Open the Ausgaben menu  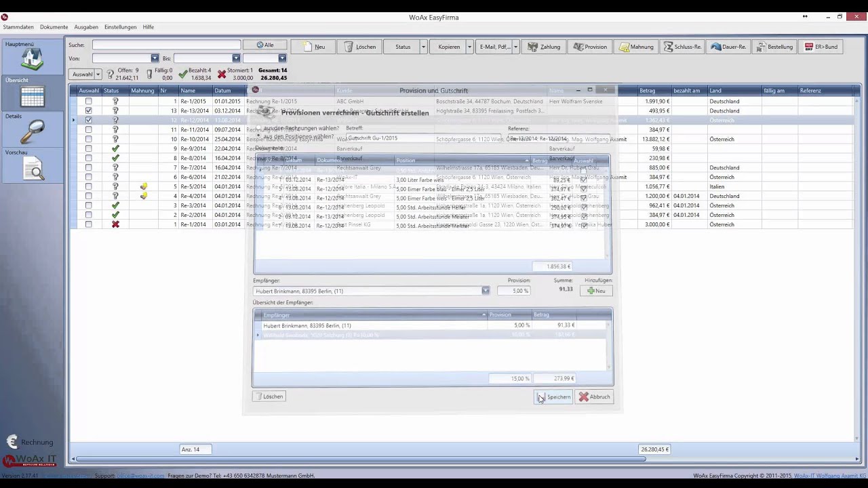coord(86,27)
